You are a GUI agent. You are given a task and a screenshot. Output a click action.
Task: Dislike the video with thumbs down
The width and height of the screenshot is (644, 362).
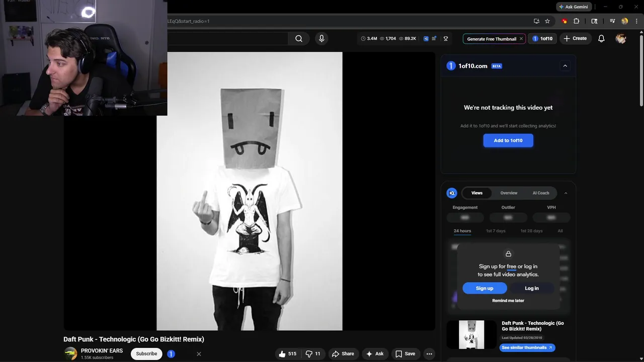click(x=314, y=354)
